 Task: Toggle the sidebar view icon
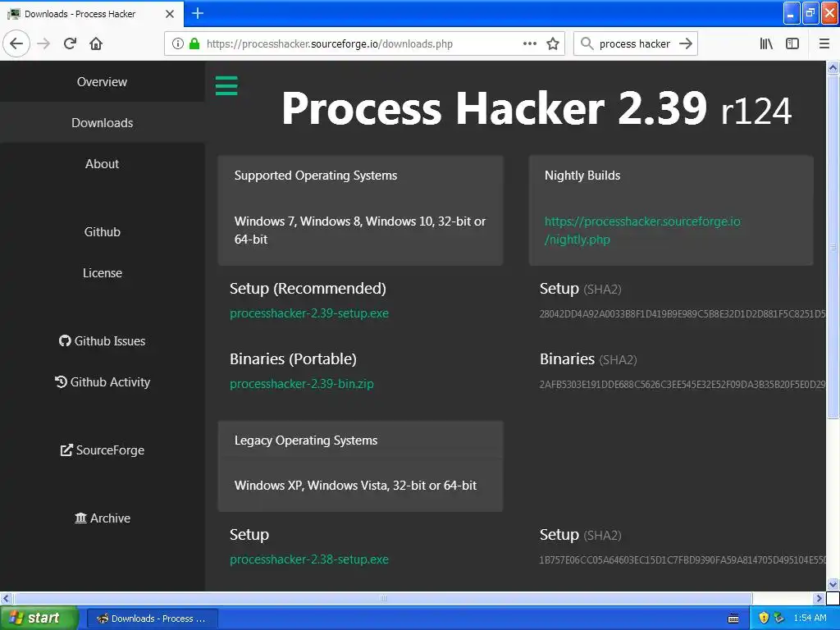pyautogui.click(x=792, y=43)
